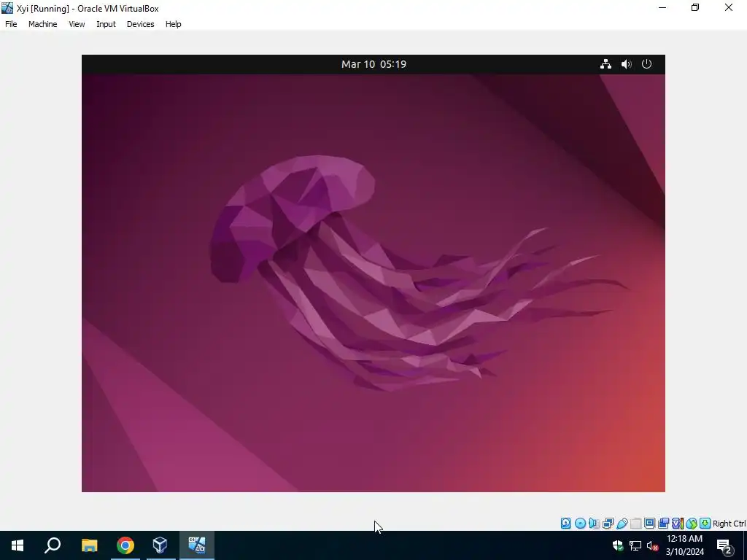Open Ubuntu volume icon in top bar
Image resolution: width=747 pixels, height=560 pixels.
[626, 64]
